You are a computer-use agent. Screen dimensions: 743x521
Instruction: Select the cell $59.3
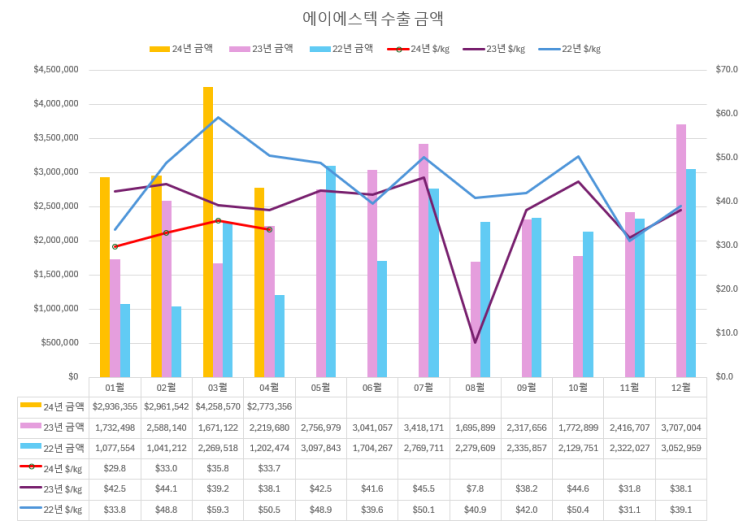pyautogui.click(x=218, y=510)
